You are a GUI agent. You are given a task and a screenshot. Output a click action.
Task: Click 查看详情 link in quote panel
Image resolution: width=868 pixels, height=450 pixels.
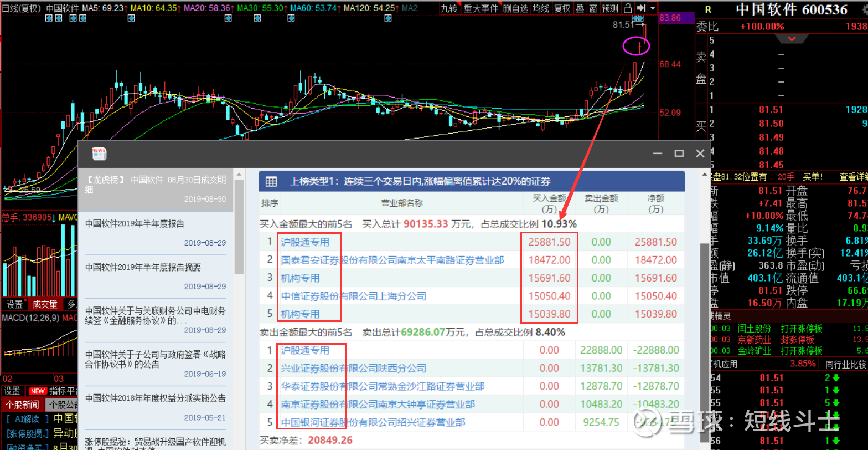853,177
